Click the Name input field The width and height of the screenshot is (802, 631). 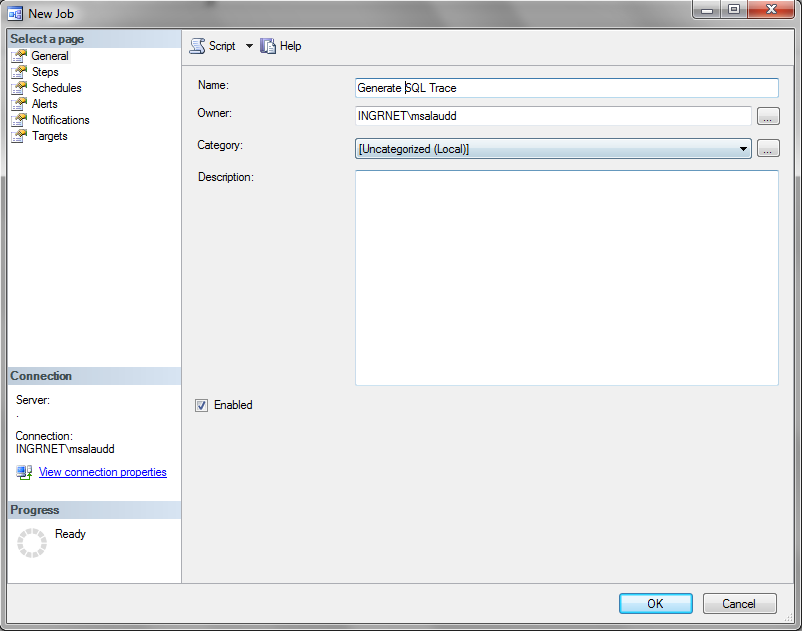click(x=566, y=87)
